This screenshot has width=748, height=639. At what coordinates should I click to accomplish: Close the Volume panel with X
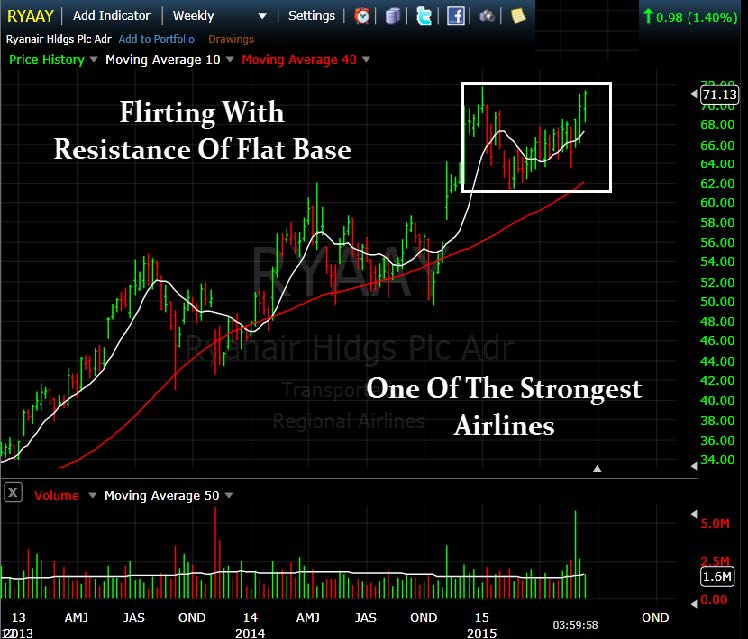[x=13, y=493]
